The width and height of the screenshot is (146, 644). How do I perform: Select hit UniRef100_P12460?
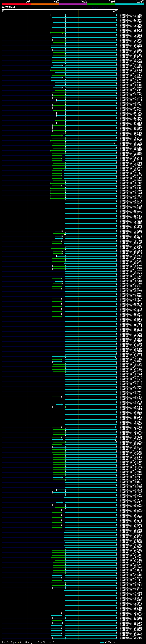[131, 42]
